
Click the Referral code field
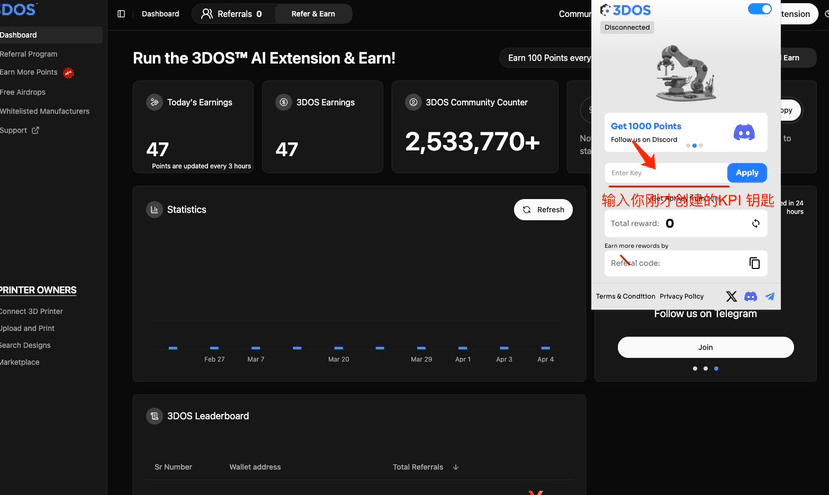(686, 263)
